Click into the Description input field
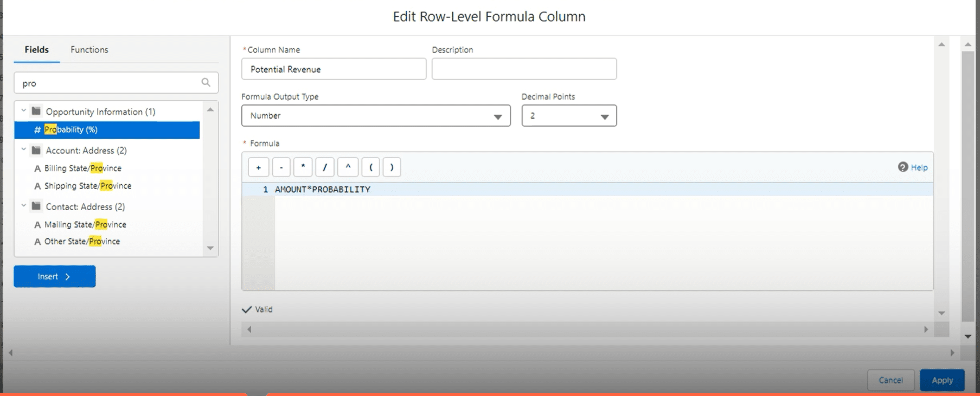This screenshot has height=396, width=980. pyautogui.click(x=524, y=69)
